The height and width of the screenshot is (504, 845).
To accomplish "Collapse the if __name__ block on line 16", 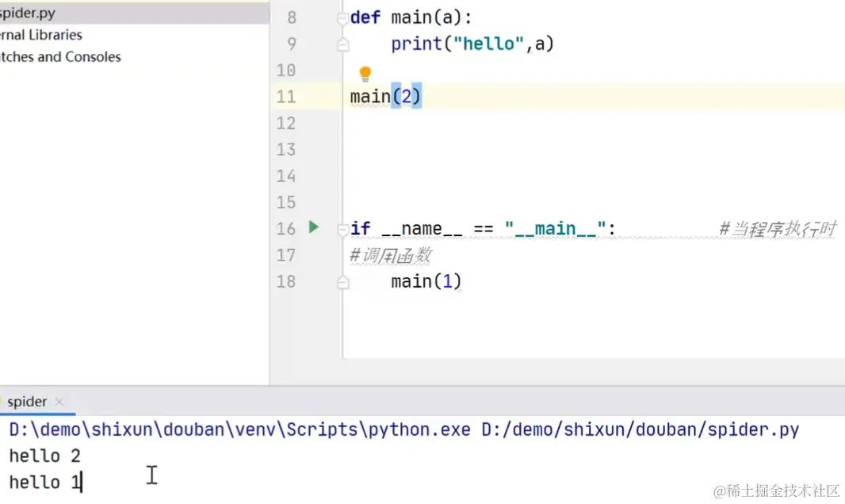I will 342,230.
